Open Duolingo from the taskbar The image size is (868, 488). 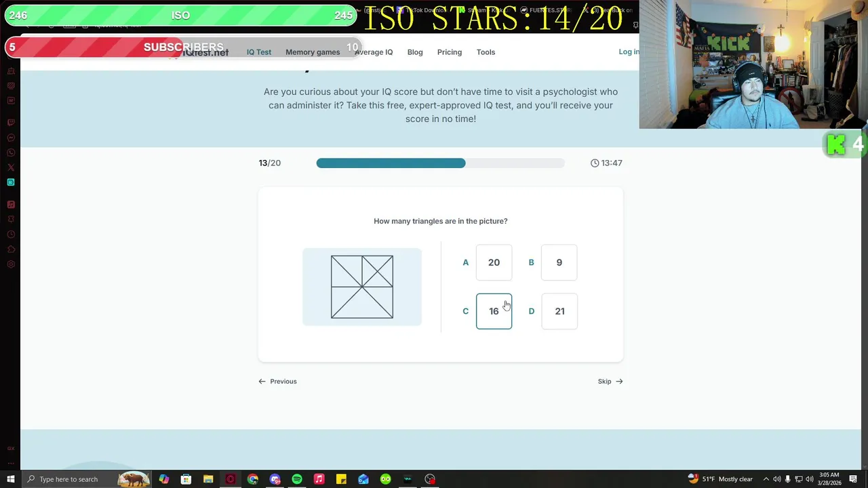click(x=386, y=479)
